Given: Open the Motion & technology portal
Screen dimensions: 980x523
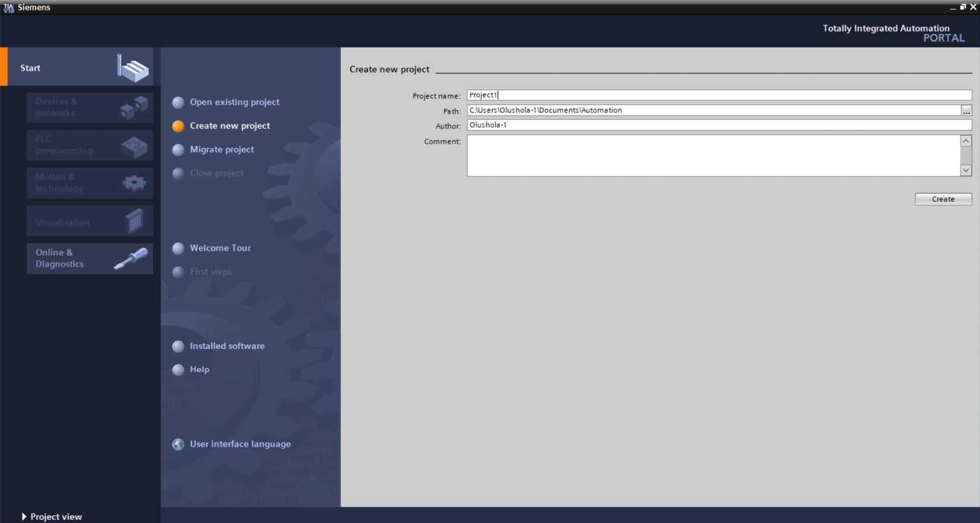Looking at the screenshot, I should tap(90, 183).
